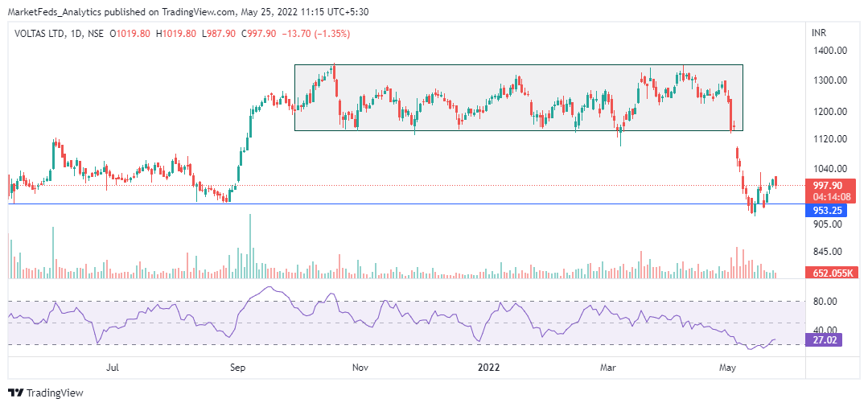Click the TradingView logo at bottom left
This screenshot has width=868, height=407.
coord(46,393)
